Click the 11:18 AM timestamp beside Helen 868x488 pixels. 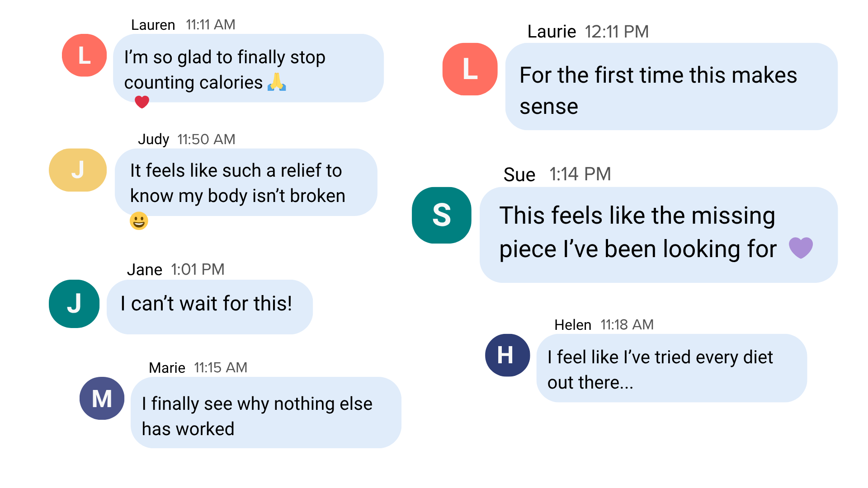point(627,324)
